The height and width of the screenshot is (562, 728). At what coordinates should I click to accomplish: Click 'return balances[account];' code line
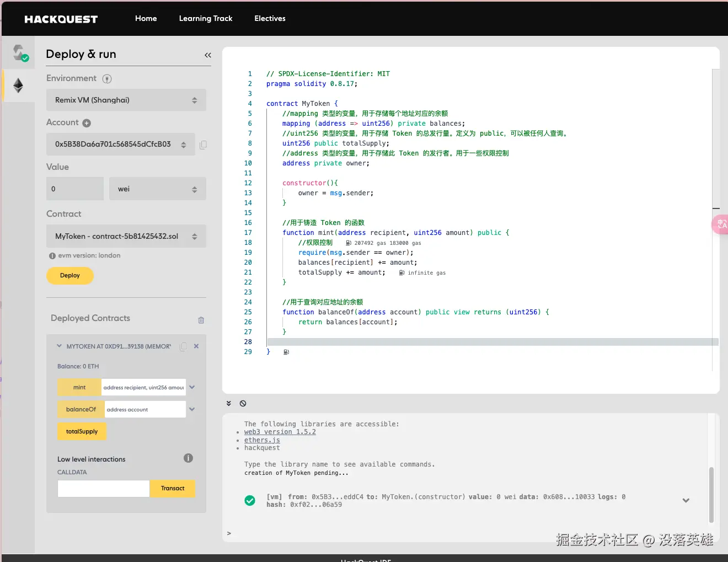pyautogui.click(x=348, y=322)
